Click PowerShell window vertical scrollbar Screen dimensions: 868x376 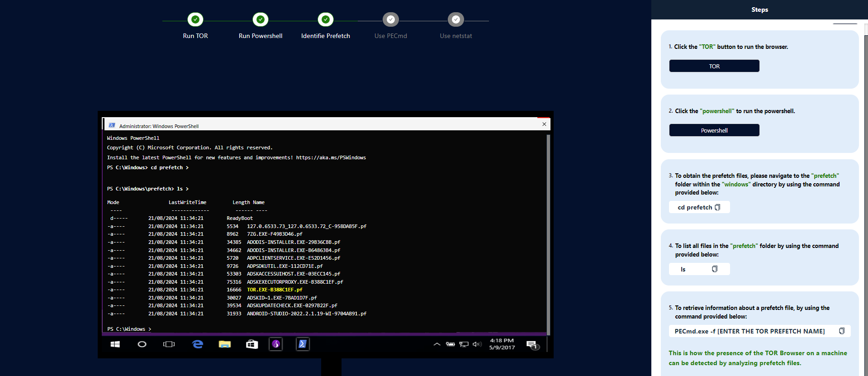point(548,231)
